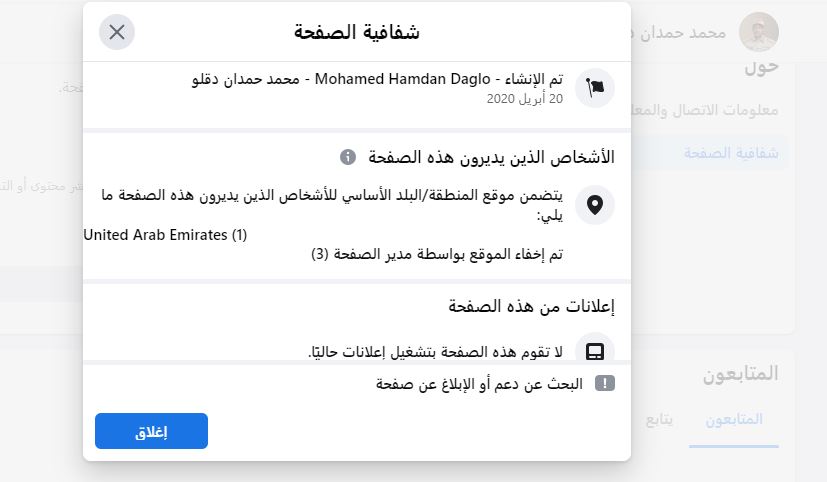Viewport: 827px width, 482px height.
Task: Click the تم إخفاء الموقع hidden location line
Action: (437, 255)
